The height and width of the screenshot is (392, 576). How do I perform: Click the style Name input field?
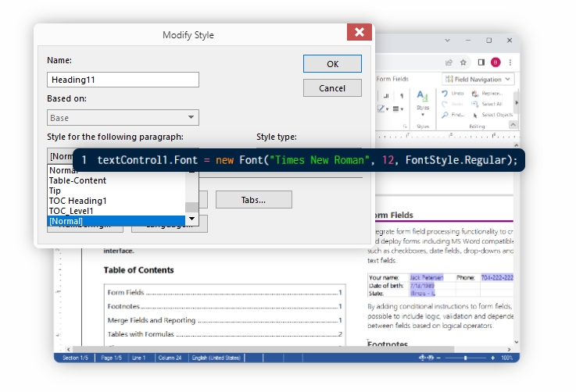(123, 80)
